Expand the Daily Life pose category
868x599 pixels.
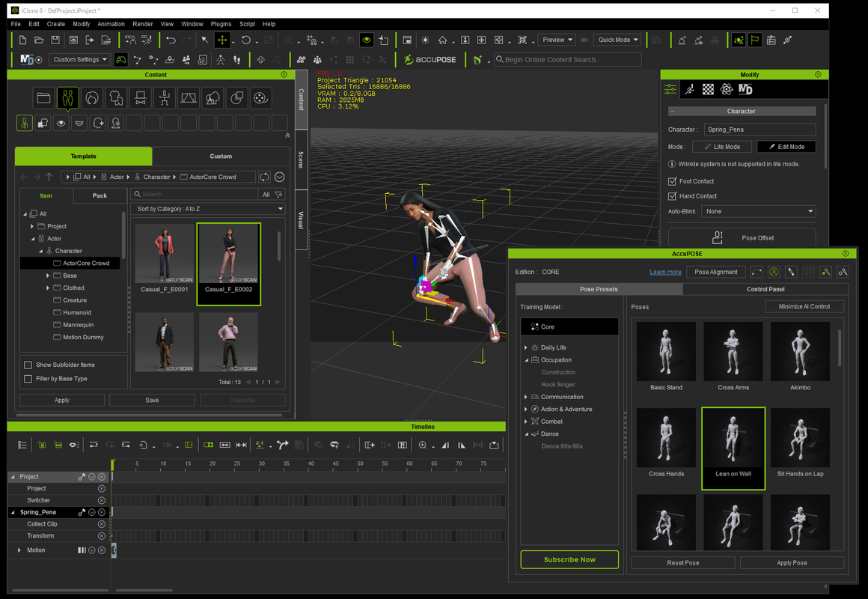526,347
